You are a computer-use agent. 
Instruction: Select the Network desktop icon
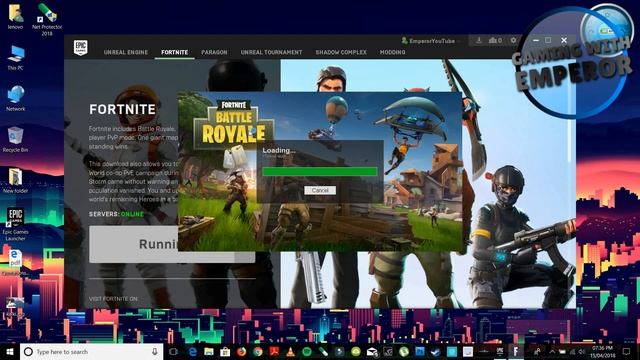[15, 99]
